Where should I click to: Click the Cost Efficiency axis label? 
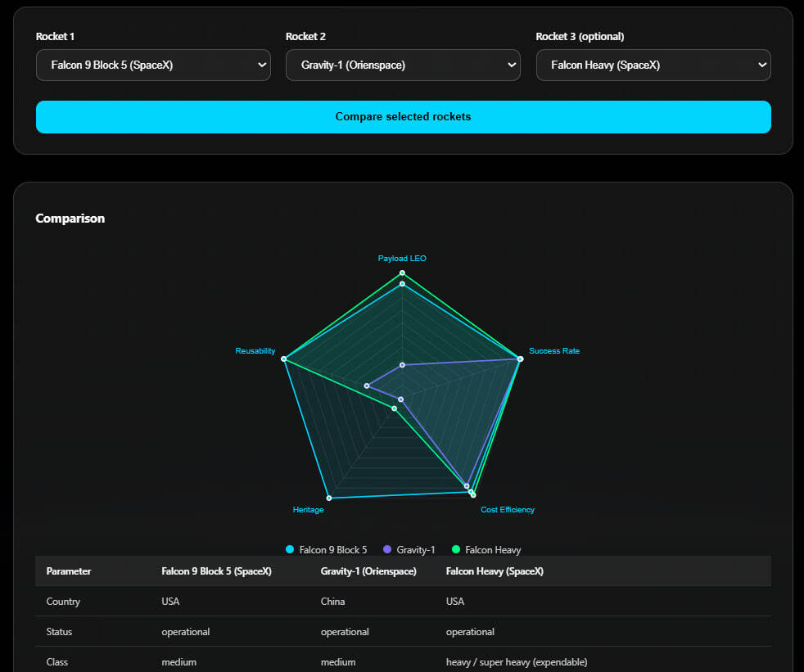(508, 509)
